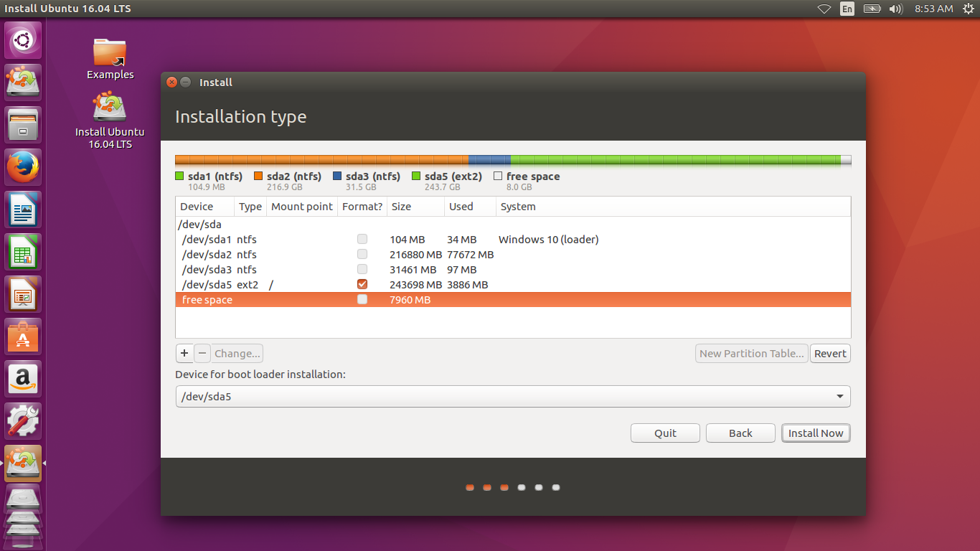Click the Install Ubuntu icon below the Dash
This screenshot has height=551, width=980.
point(23,83)
